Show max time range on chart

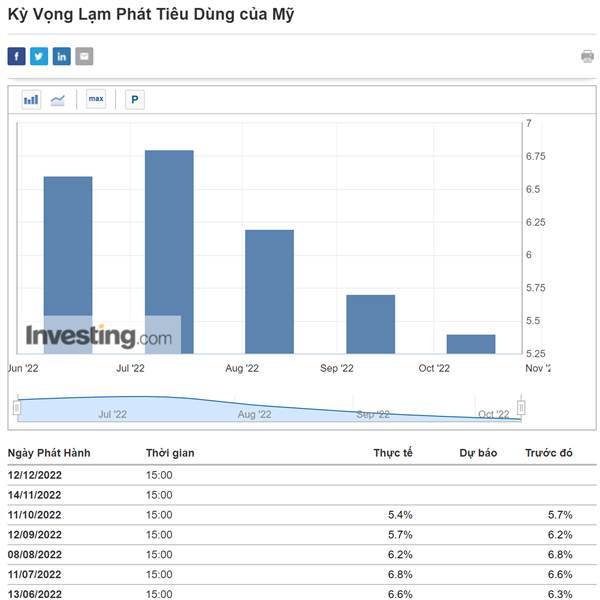coord(96,99)
